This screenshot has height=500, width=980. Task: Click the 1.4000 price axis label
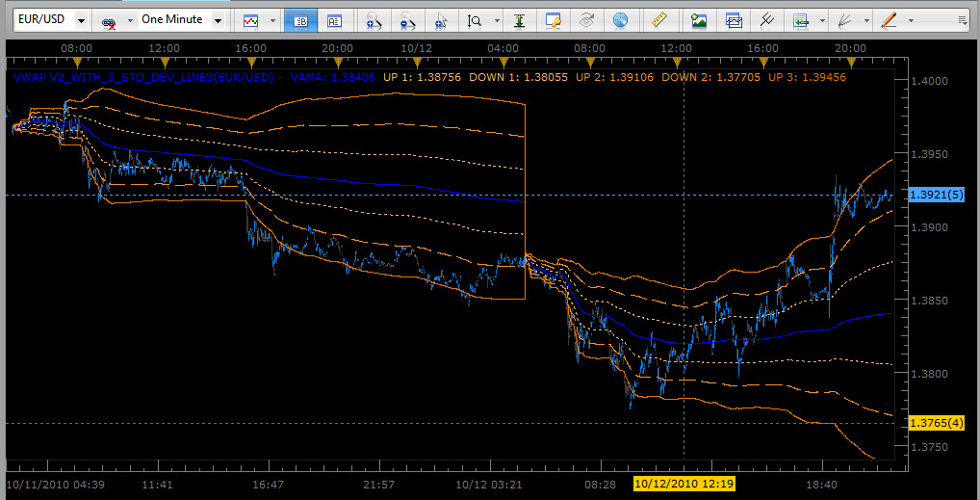click(x=929, y=81)
